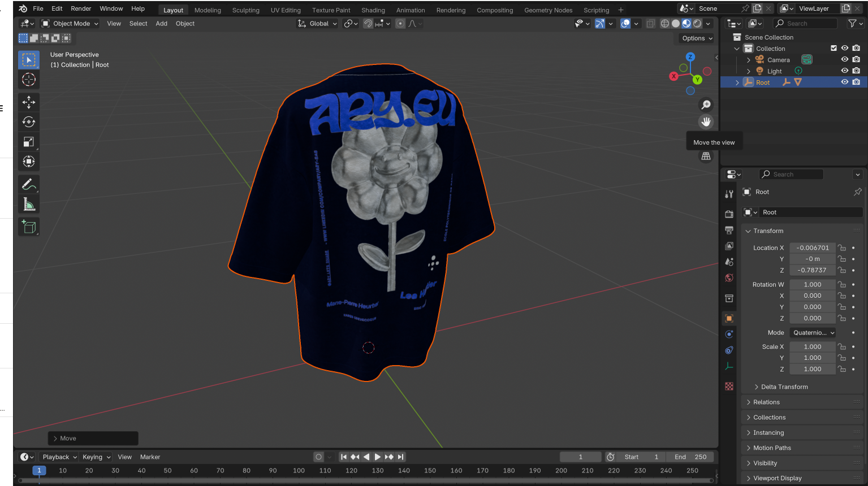Click the End frame 250 field
The height and width of the screenshot is (486, 868).
coord(690,457)
